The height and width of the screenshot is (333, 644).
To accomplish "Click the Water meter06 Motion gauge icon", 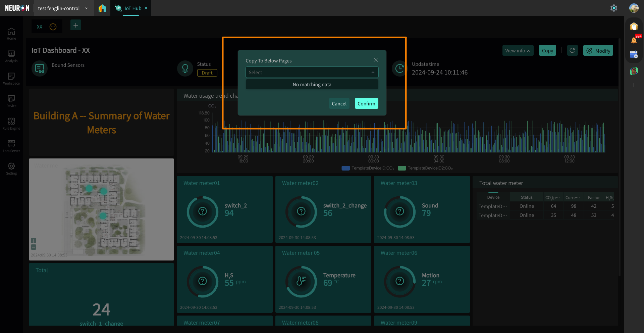I will coord(400,281).
